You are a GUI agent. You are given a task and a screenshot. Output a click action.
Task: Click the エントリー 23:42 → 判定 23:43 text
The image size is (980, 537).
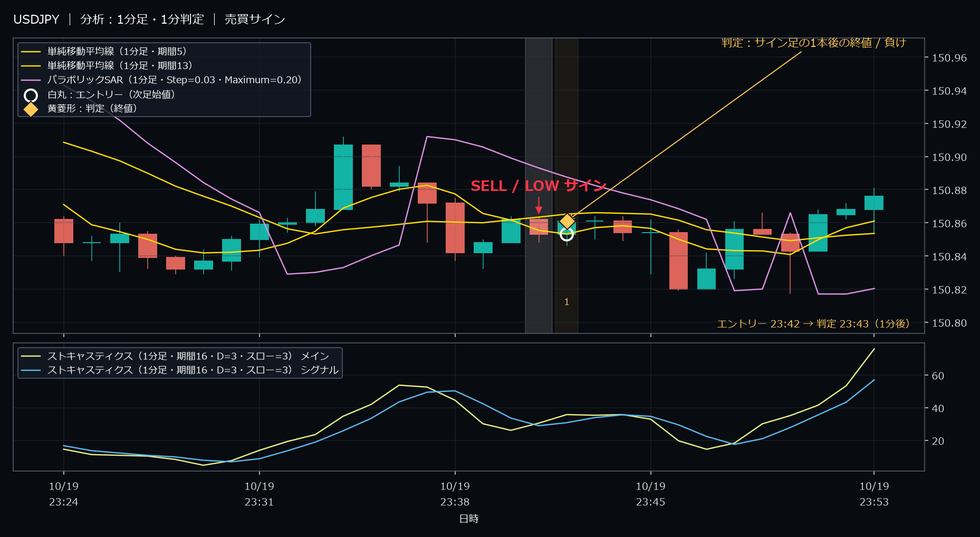pyautogui.click(x=813, y=323)
